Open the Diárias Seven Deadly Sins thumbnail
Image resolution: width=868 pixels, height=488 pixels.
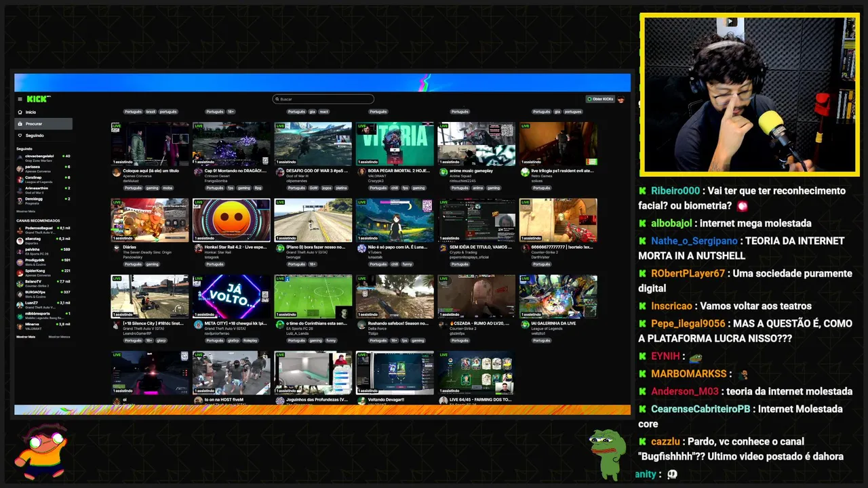pos(150,220)
